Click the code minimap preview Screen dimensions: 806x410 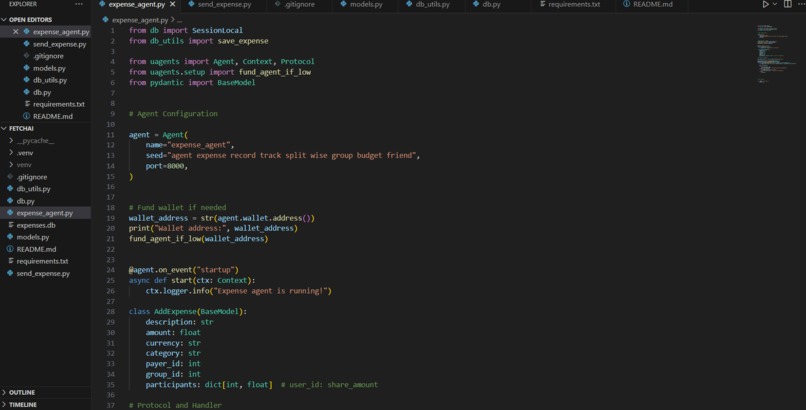click(x=776, y=53)
